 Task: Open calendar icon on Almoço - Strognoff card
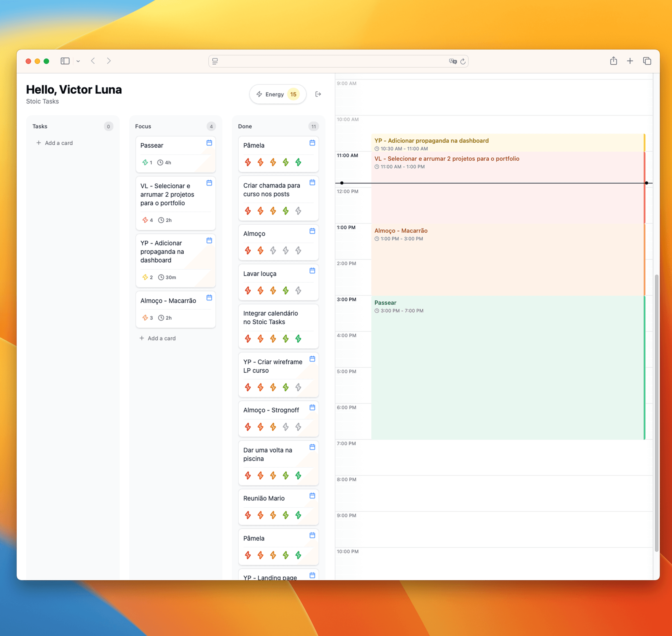coord(312,407)
